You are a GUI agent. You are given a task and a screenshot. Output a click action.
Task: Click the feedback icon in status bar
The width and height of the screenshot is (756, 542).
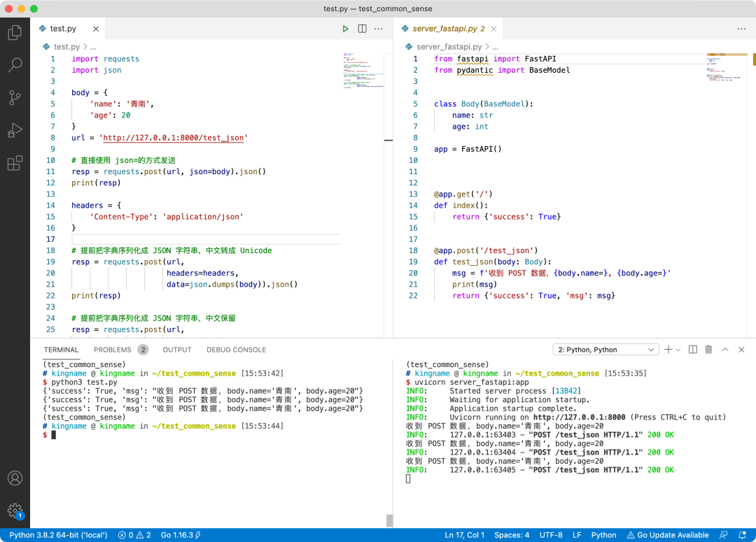pos(723,535)
